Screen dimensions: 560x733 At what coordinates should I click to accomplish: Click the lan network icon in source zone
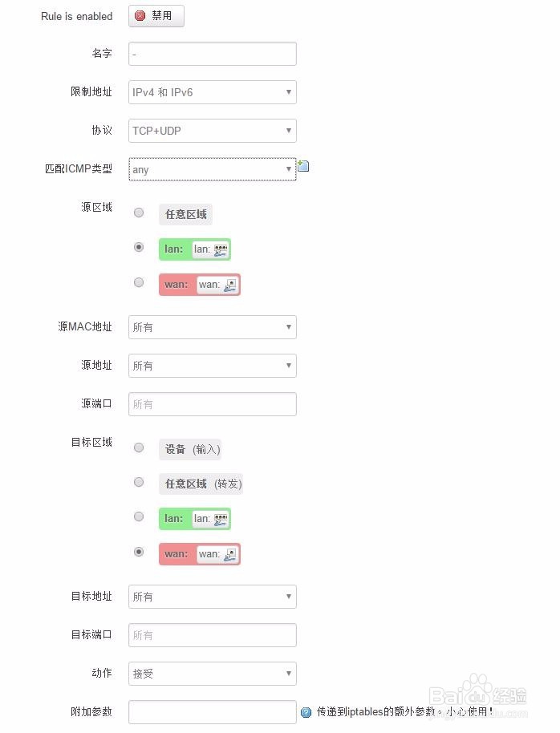tap(221, 249)
